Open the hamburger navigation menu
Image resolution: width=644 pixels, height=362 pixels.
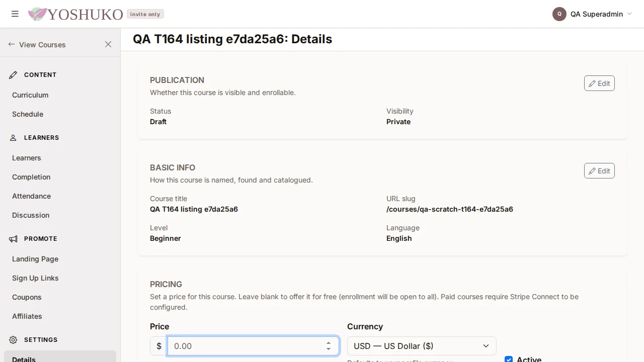pos(15,14)
